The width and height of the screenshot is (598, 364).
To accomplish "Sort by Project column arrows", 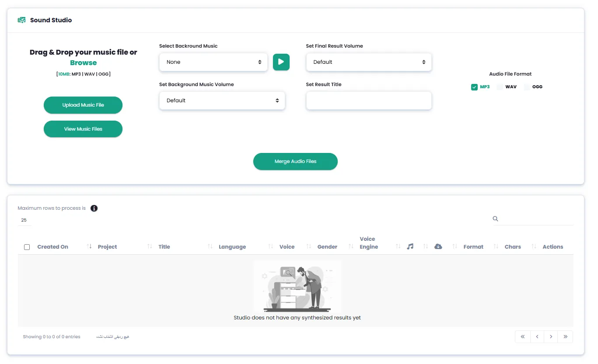I will [150, 246].
